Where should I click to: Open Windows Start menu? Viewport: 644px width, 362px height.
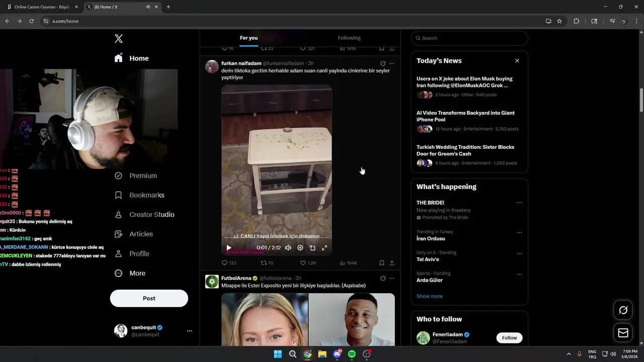click(278, 354)
